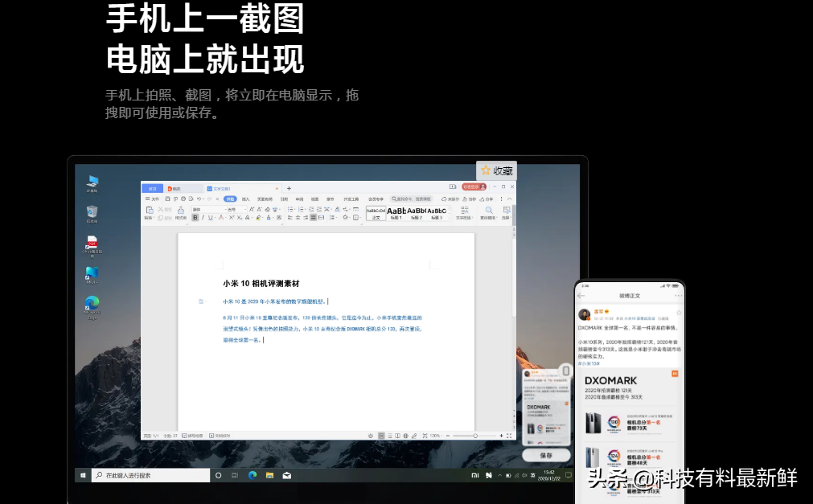The width and height of the screenshot is (813, 504).
Task: Select 正文 style in gallery
Action: tap(376, 213)
